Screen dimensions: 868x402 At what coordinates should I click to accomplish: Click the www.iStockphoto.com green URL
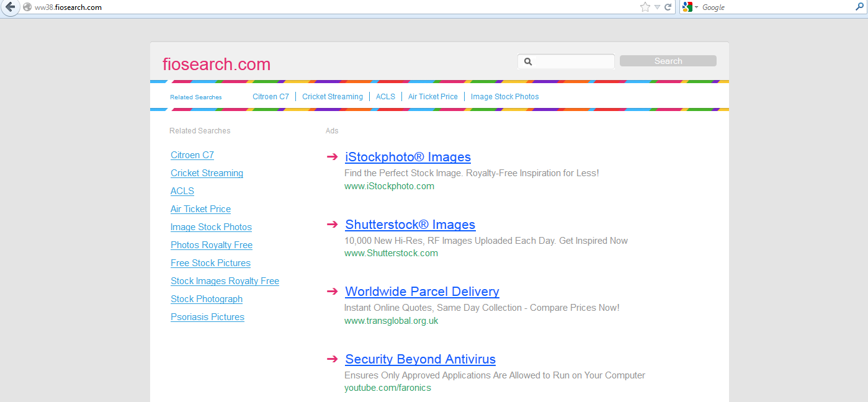pos(389,186)
